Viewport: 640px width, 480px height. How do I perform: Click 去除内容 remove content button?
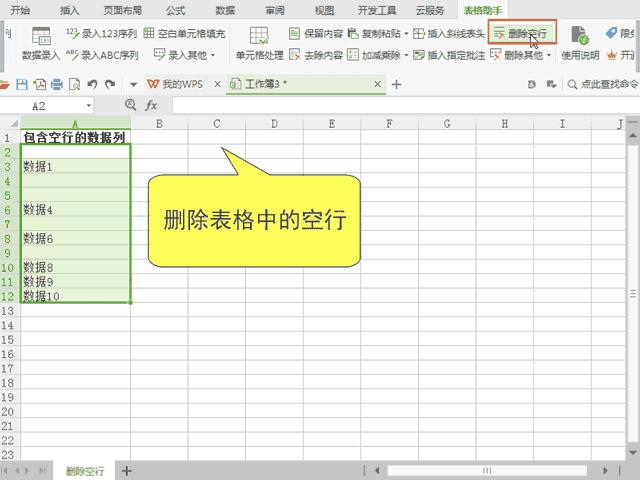coord(316,55)
